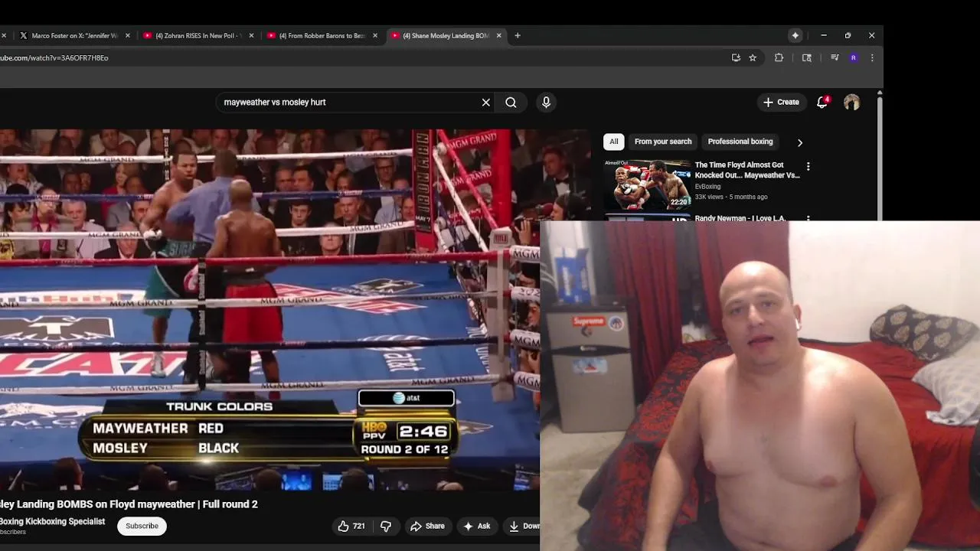This screenshot has width=980, height=551.
Task: Dislike the video
Action: pyautogui.click(x=386, y=526)
